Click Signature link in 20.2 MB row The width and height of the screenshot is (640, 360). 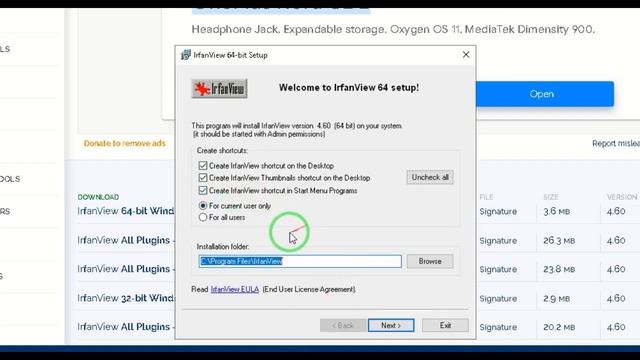[498, 327]
